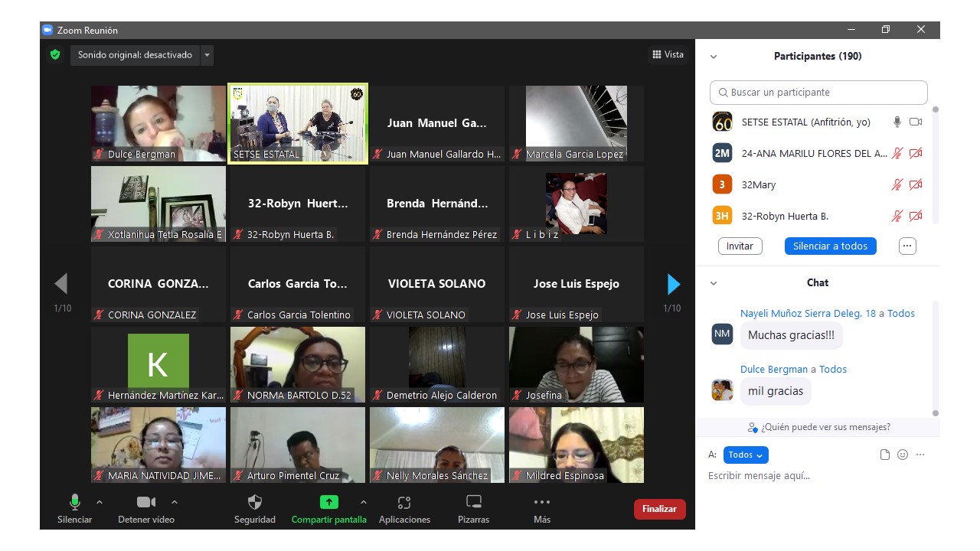Screen dimensions: 980x551
Task: Select the SETSE ESTATAL active speaker tile
Action: [x=298, y=123]
